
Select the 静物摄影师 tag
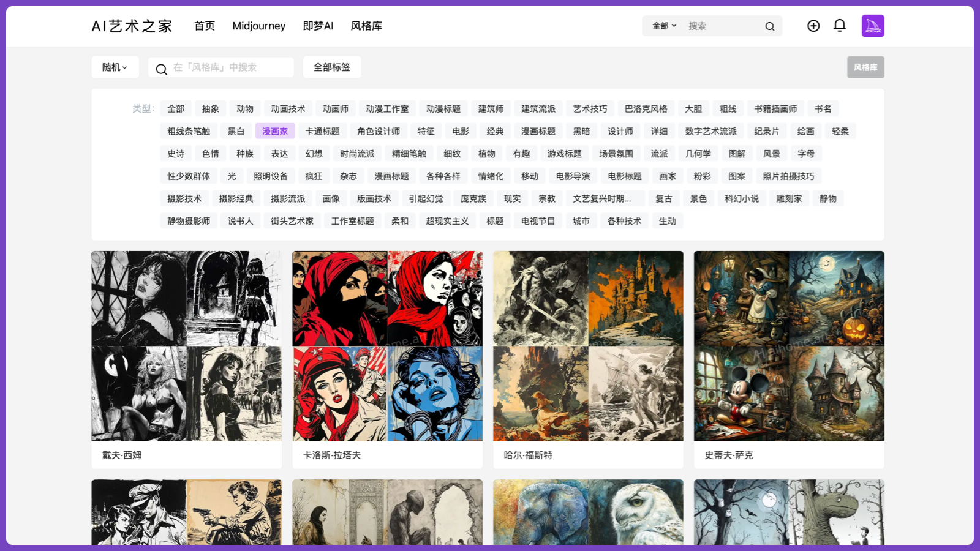coord(189,221)
